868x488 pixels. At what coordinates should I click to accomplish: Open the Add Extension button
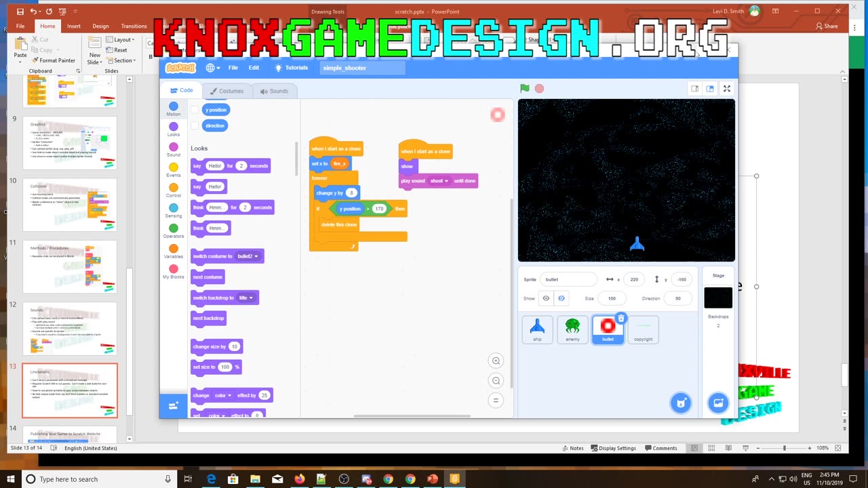[174, 405]
